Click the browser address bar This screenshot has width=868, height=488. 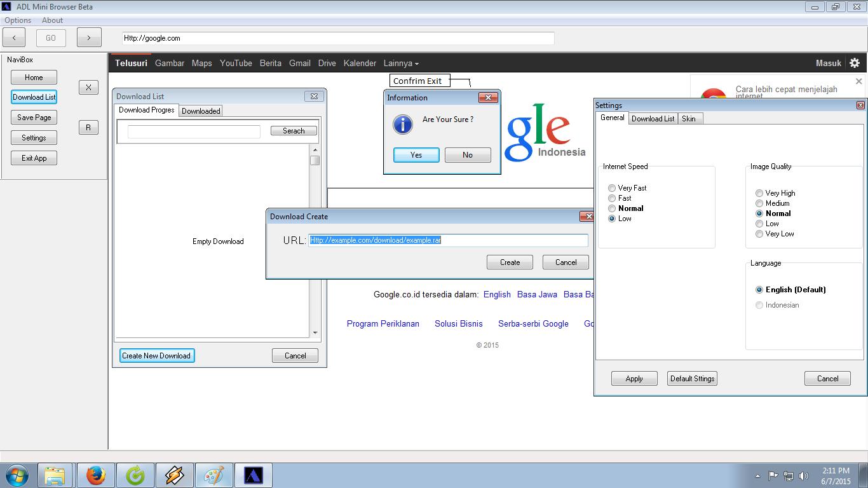click(338, 38)
